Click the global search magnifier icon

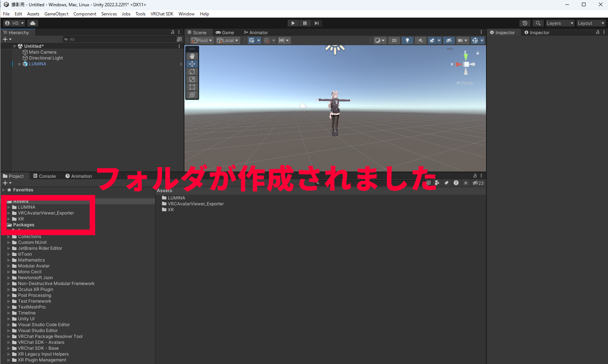click(x=538, y=23)
